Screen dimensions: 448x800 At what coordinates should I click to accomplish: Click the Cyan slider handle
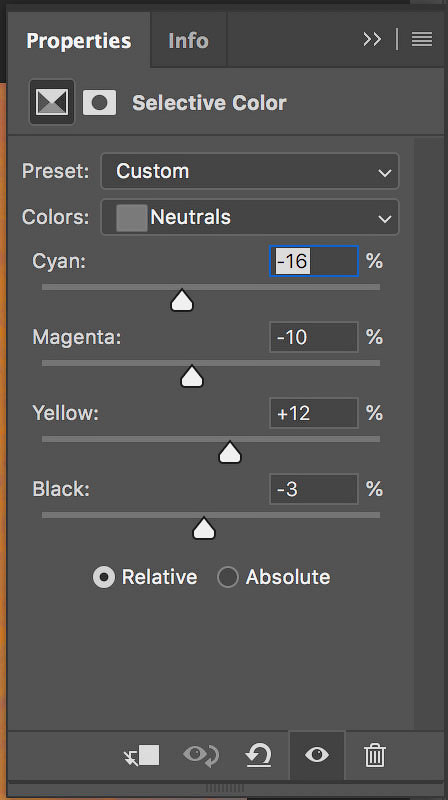point(182,301)
